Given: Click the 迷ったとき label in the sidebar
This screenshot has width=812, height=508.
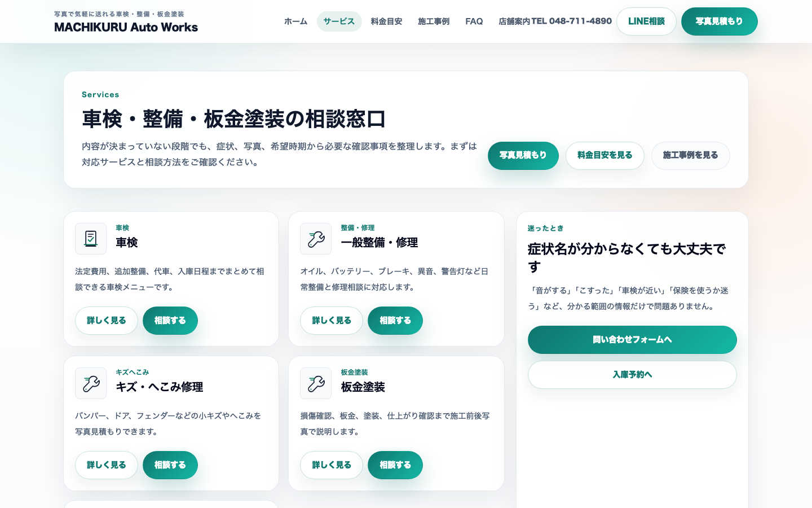Looking at the screenshot, I should coord(546,229).
